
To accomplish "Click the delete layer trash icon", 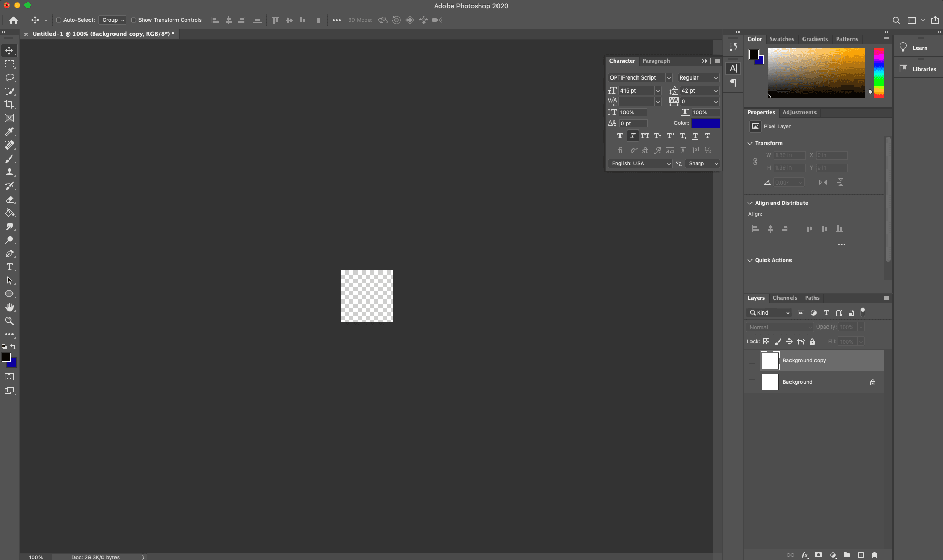I will point(874,555).
